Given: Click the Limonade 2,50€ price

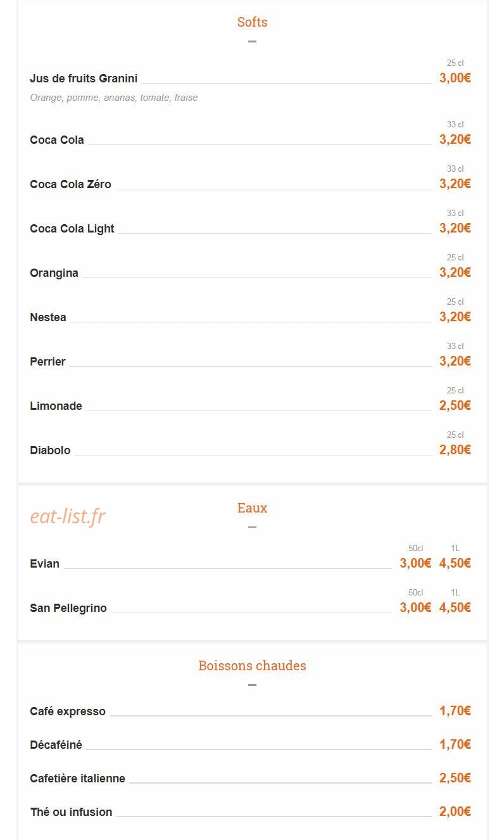Looking at the screenshot, I should [x=455, y=405].
